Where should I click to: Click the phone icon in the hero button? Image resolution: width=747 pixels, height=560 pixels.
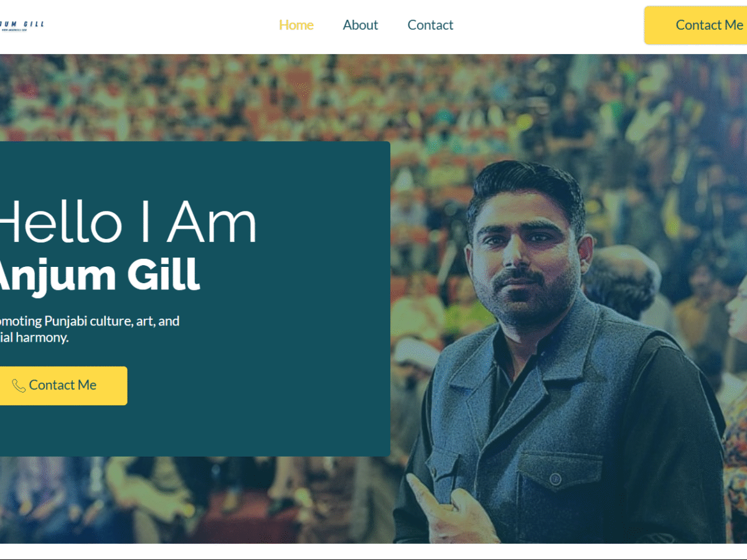click(19, 386)
